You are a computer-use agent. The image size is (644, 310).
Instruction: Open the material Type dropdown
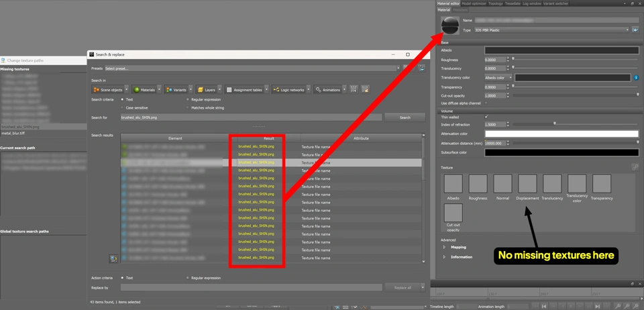click(x=551, y=30)
